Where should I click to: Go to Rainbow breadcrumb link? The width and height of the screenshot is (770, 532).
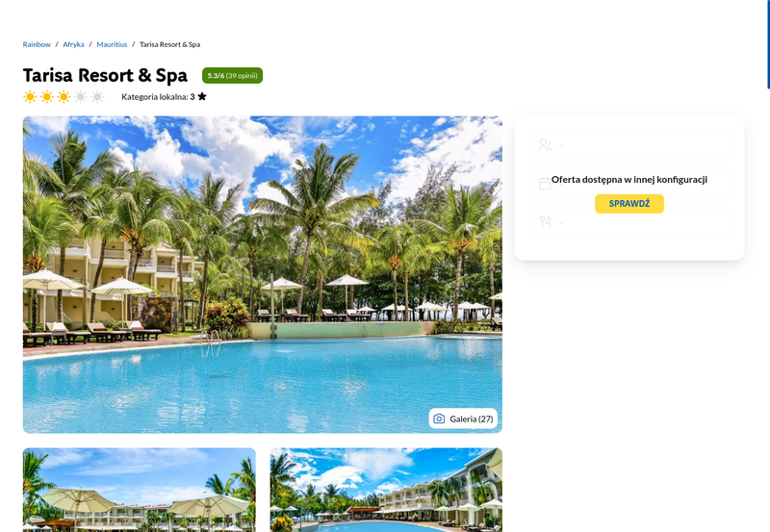37,44
